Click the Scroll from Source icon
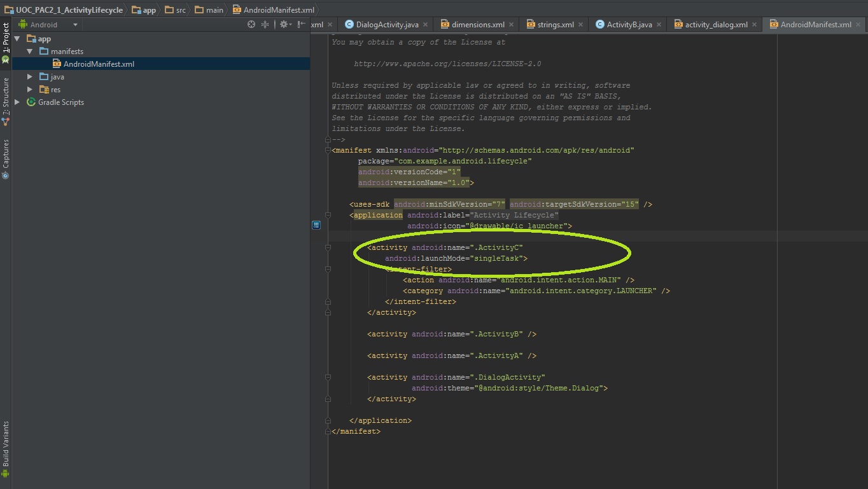 [251, 23]
